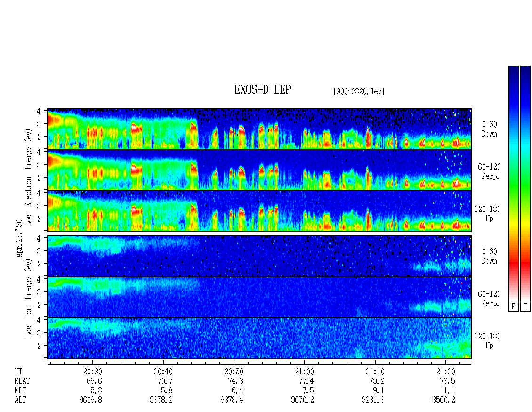Click MLAT value 66.6
Viewport: 532px width, 412px height.
pos(94,381)
